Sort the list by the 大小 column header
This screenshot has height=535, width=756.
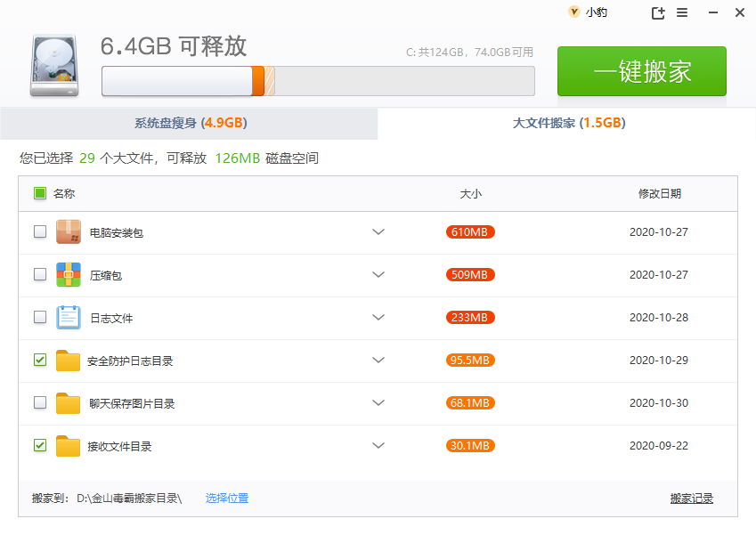(x=470, y=194)
